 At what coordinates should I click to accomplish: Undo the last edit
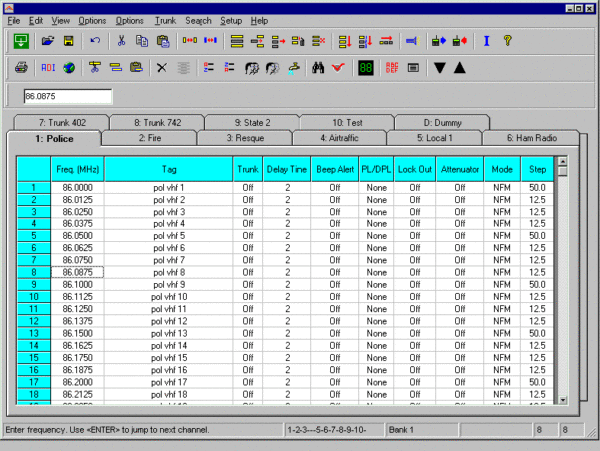pos(95,40)
